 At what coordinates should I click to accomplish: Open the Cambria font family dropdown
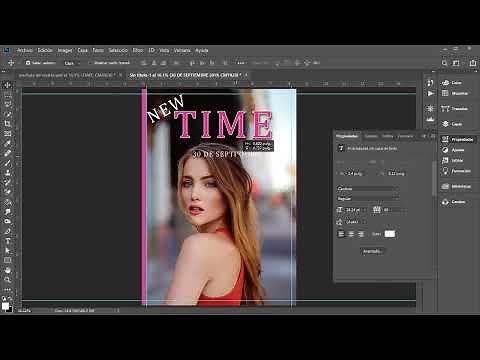point(368,189)
